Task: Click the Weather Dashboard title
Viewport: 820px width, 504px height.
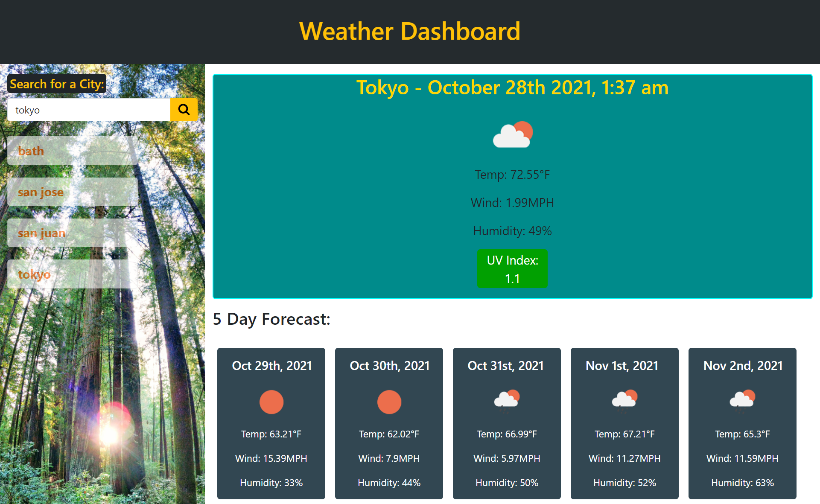Action: tap(410, 31)
